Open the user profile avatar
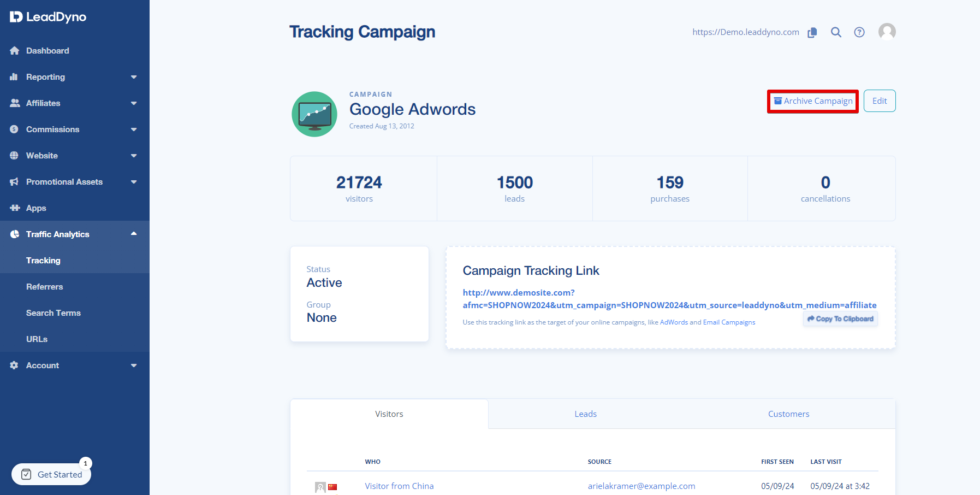Screen dimensions: 980x495 point(887,32)
